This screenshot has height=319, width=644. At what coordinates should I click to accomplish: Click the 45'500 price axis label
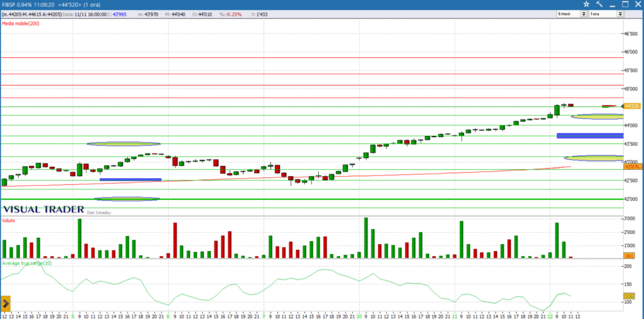631,70
